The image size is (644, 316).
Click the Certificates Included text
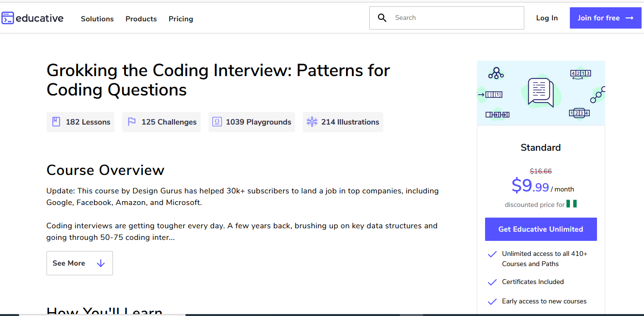click(x=533, y=282)
